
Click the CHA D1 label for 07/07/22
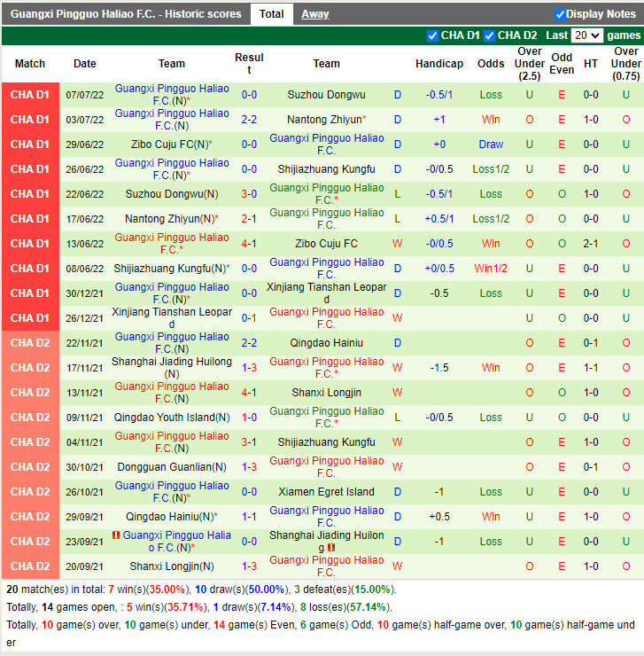[30, 95]
